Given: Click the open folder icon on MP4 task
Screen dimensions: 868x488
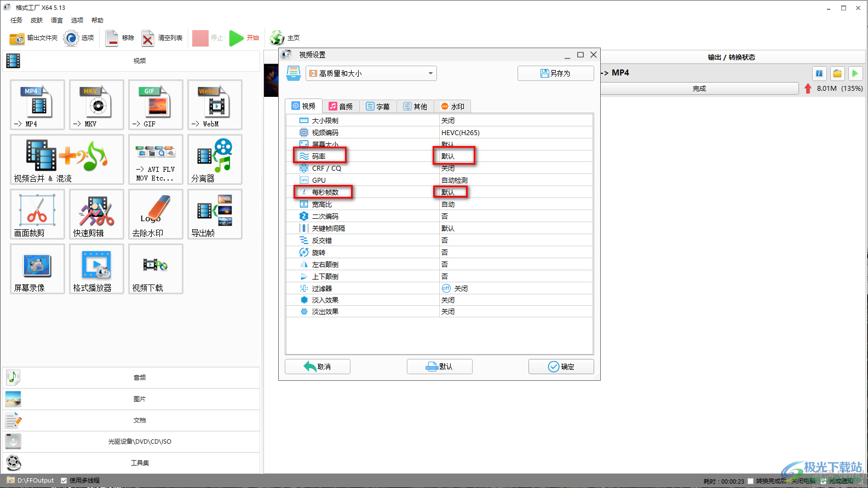Looking at the screenshot, I should pyautogui.click(x=837, y=73).
